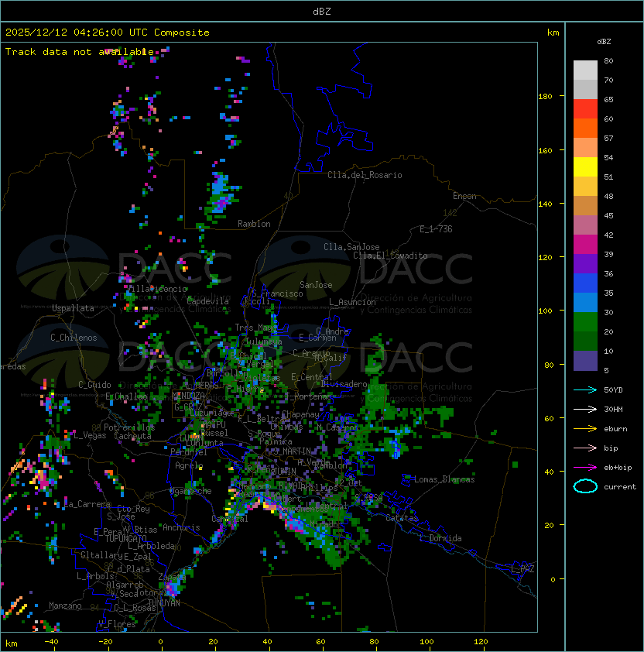Click the 'La_Carrera' map label

pos(87,504)
